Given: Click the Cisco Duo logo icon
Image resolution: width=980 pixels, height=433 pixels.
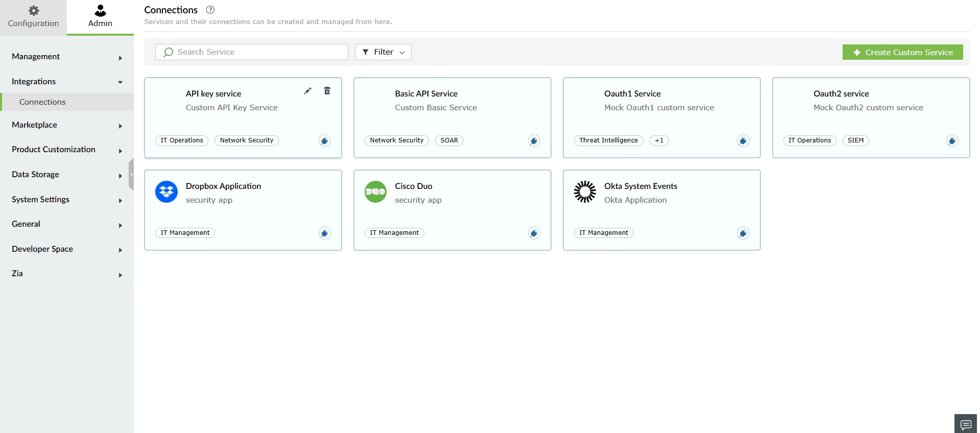Looking at the screenshot, I should (x=376, y=192).
